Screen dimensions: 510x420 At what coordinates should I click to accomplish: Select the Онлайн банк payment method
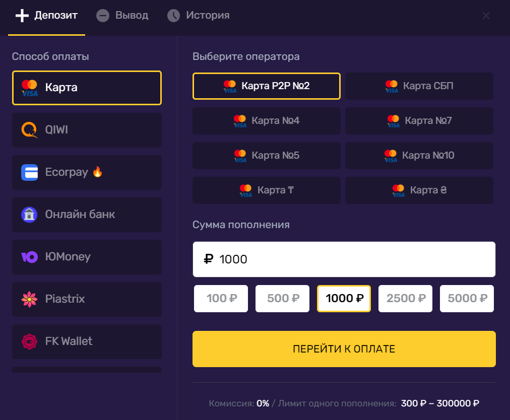click(x=87, y=215)
